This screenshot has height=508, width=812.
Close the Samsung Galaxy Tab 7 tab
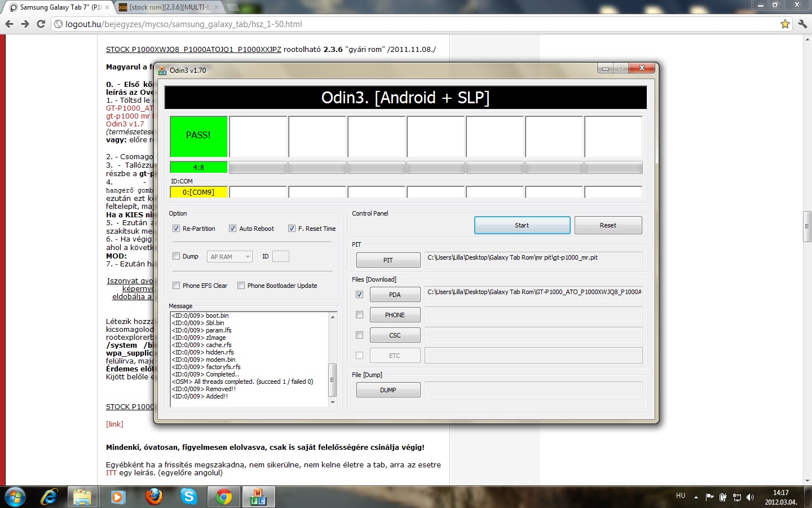pos(107,7)
